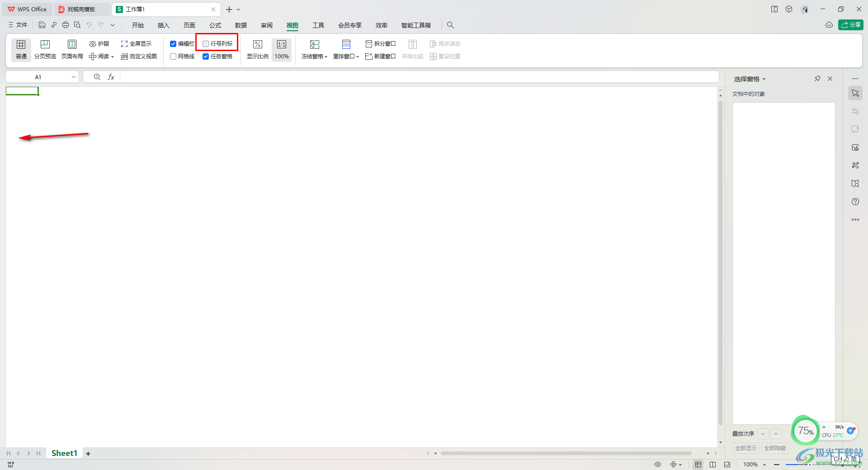
Task: Switch to the 公式 formulas tab
Action: [215, 25]
